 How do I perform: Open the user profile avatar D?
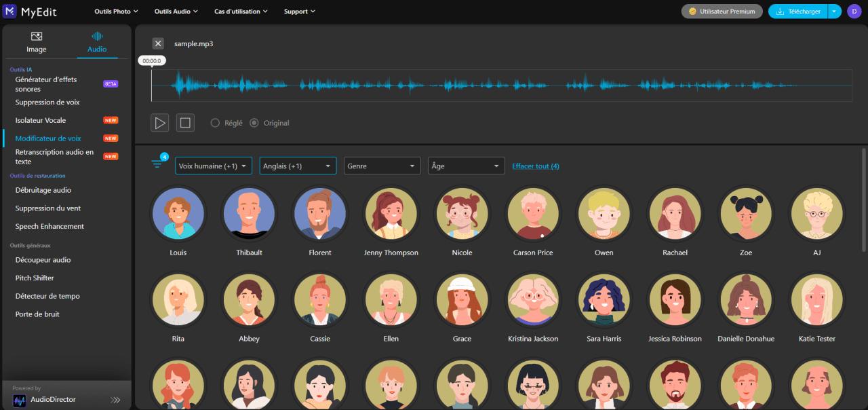(x=853, y=12)
